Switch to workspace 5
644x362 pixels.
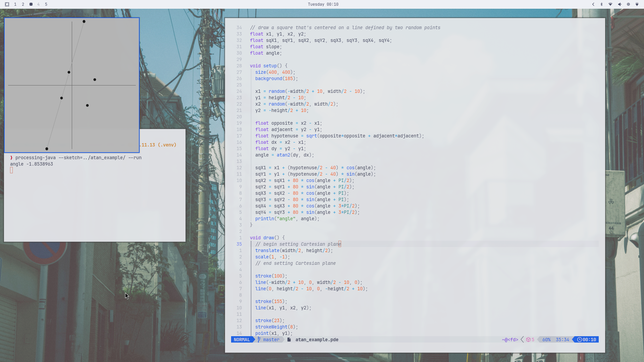point(46,4)
